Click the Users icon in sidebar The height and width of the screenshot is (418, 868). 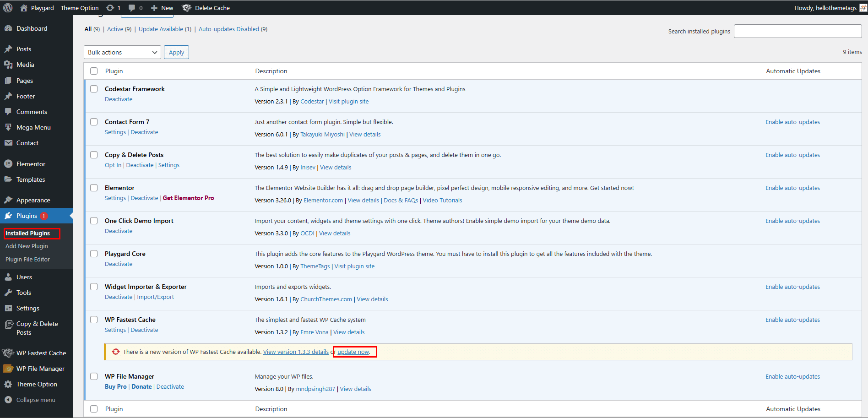coord(8,277)
